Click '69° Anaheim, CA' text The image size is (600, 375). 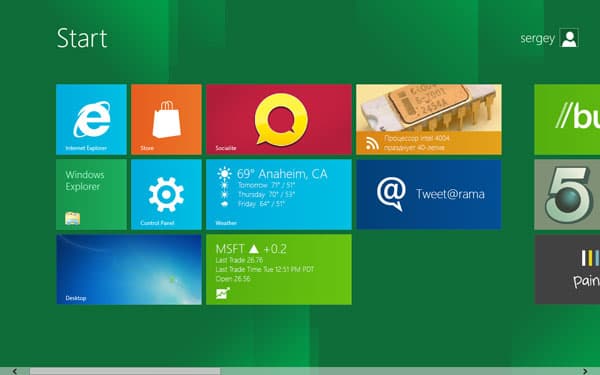282,174
